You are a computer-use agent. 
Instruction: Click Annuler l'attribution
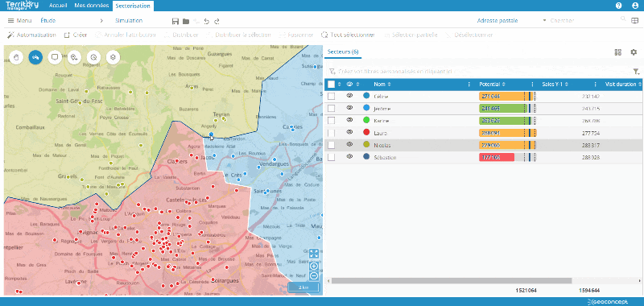[x=126, y=35]
